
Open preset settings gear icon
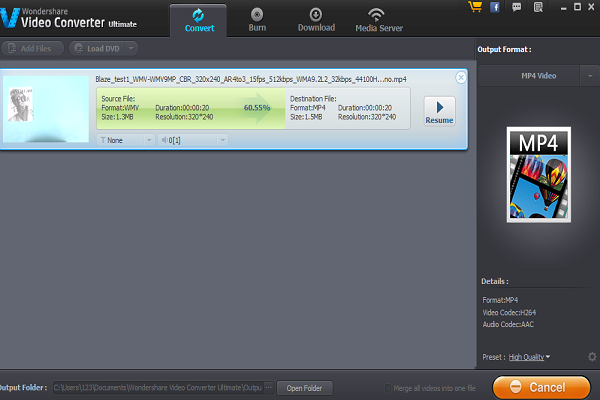click(592, 357)
